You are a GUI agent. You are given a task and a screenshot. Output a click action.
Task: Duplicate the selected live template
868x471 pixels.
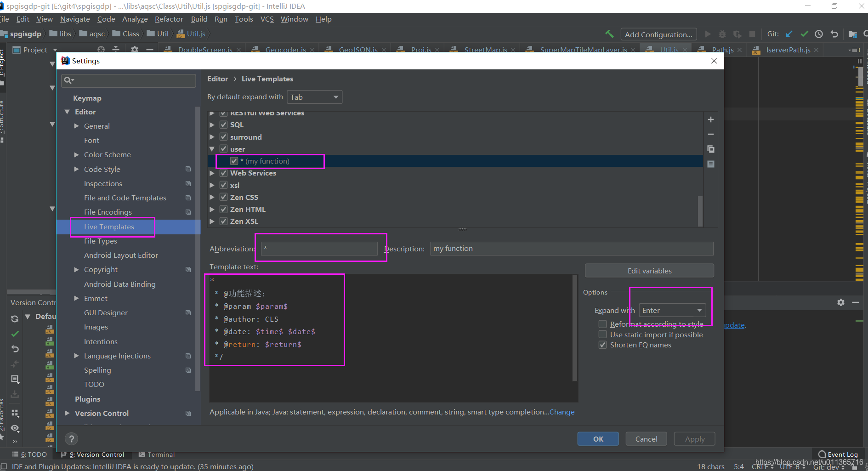pyautogui.click(x=710, y=149)
